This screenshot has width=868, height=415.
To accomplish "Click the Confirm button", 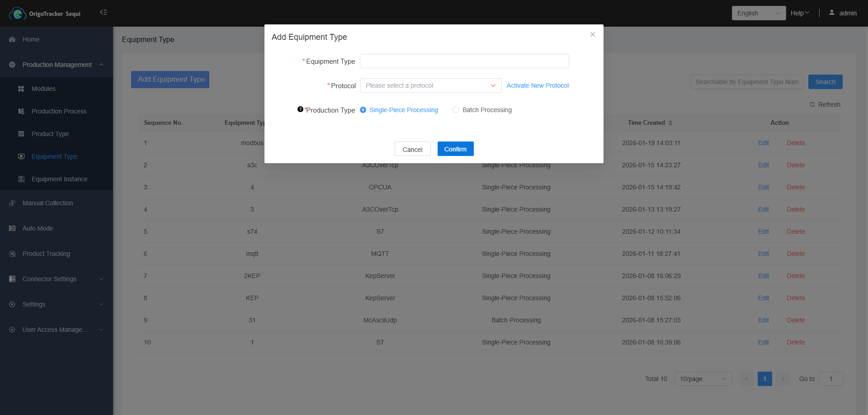I will point(455,149).
